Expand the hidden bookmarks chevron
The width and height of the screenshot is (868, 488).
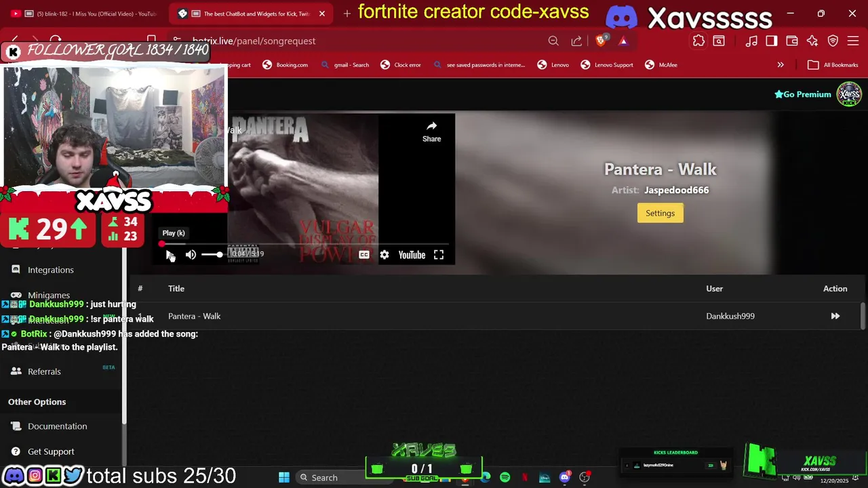pyautogui.click(x=781, y=65)
